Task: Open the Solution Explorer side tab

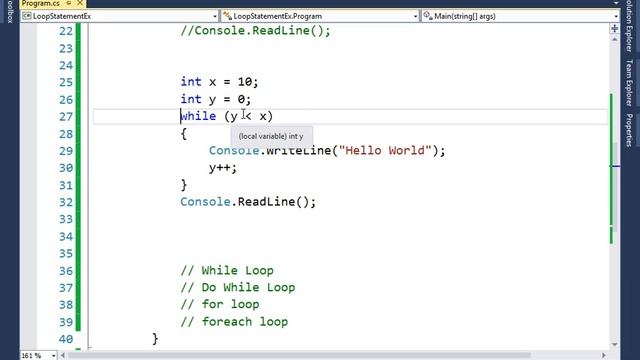Action: click(629, 26)
